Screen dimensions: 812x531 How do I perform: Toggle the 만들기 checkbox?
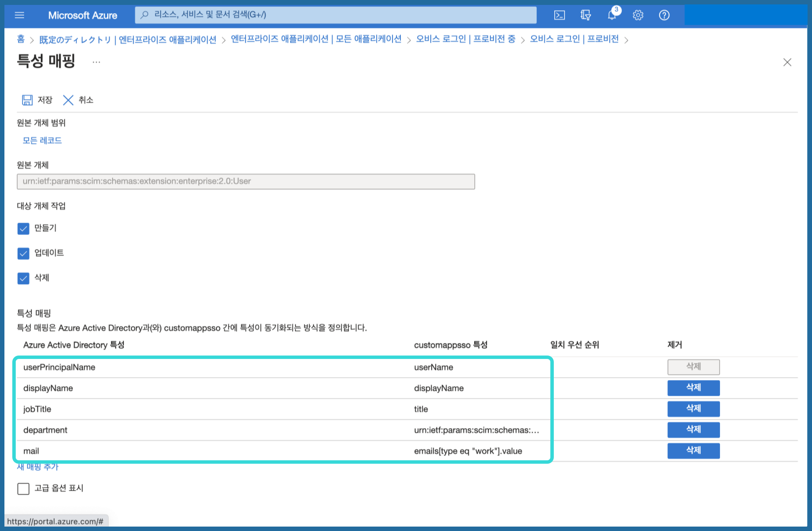[23, 229]
